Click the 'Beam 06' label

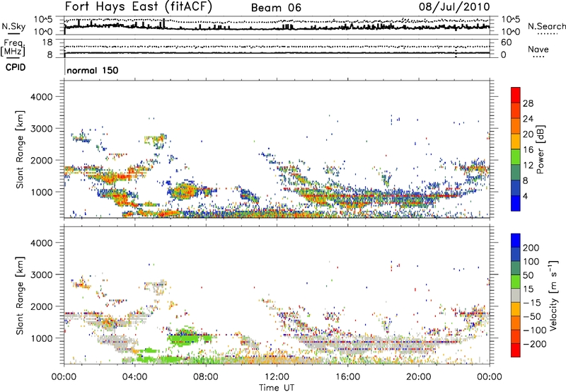[276, 8]
